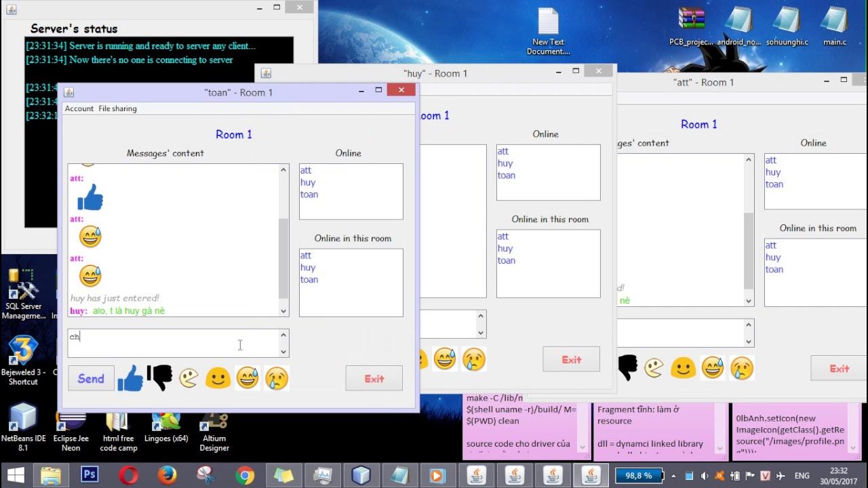Screen dimensions: 868x488
Task: Open Snipping Tool scissors taskbar icon
Action: [206, 474]
